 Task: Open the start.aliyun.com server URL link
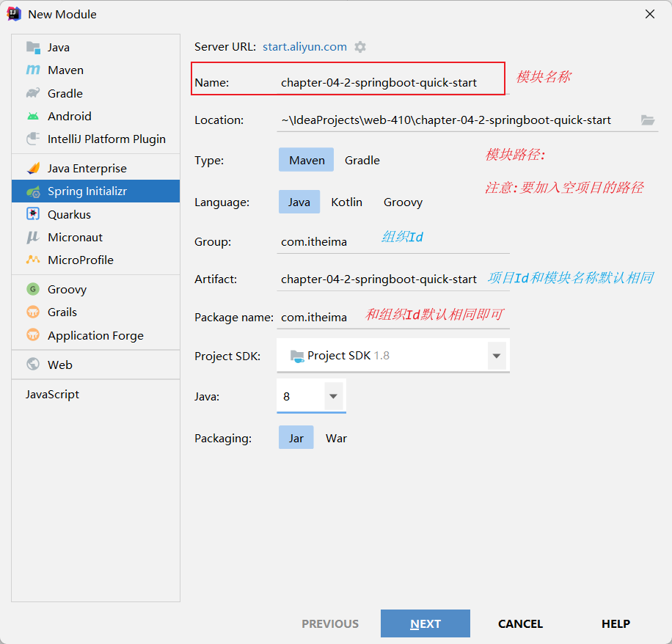(x=304, y=47)
